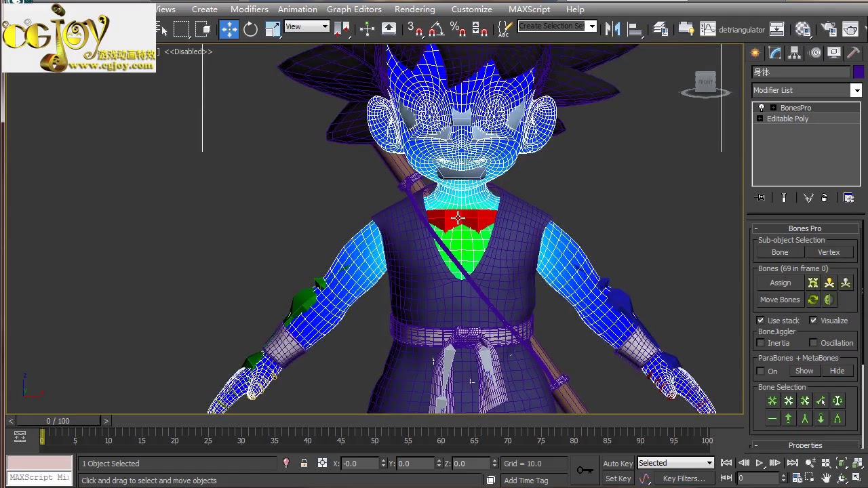Open Edit Named Selection Sets

pos(505,28)
